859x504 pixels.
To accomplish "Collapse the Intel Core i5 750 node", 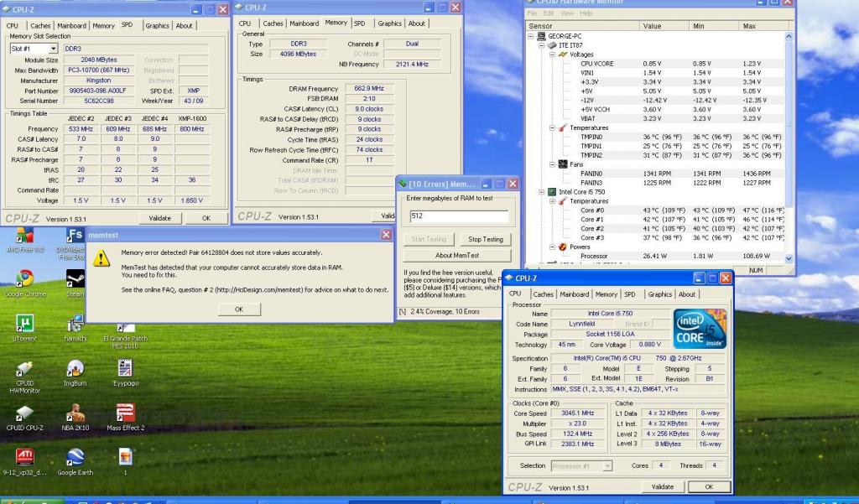I will [x=541, y=192].
